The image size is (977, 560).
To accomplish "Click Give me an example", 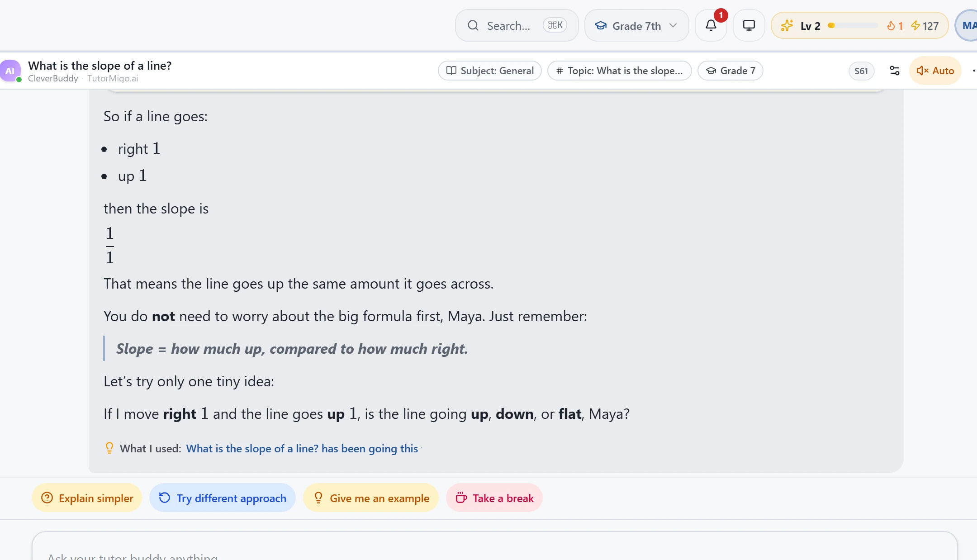I will click(371, 498).
